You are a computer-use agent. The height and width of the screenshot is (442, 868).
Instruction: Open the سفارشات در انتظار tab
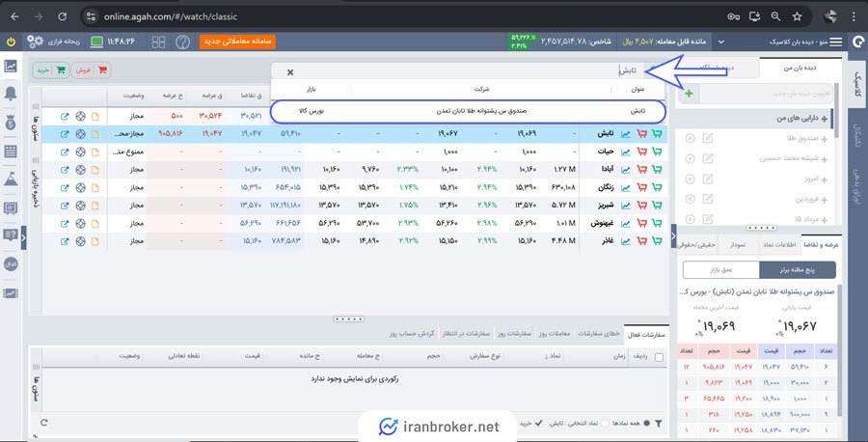(x=466, y=334)
